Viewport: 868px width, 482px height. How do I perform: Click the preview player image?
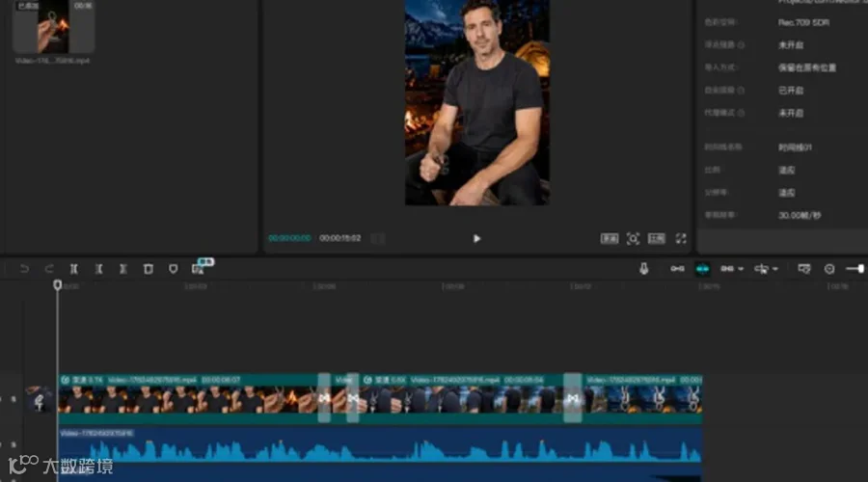pos(477,102)
